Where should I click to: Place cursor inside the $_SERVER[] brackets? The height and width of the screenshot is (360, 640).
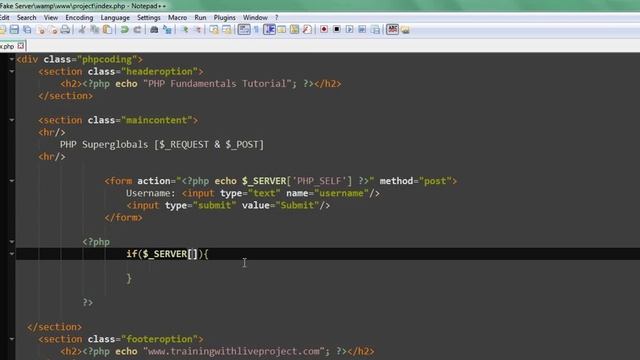pos(193,254)
